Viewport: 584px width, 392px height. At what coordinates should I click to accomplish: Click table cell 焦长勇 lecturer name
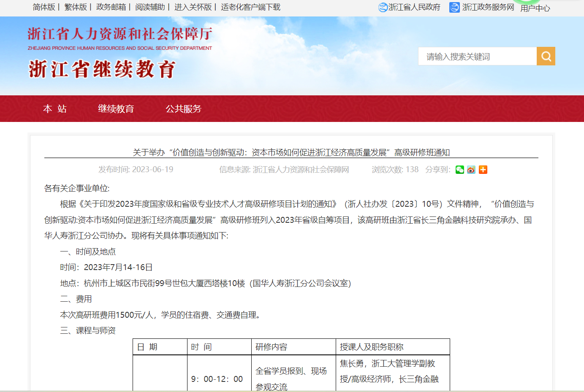[x=352, y=363]
